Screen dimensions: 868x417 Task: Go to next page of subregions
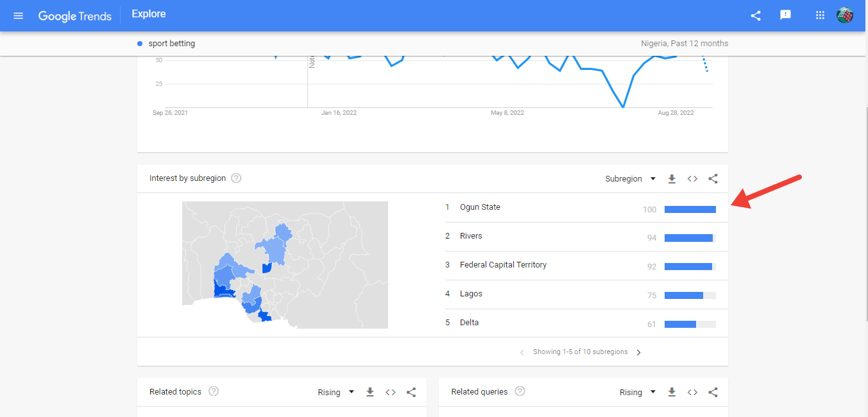[638, 352]
